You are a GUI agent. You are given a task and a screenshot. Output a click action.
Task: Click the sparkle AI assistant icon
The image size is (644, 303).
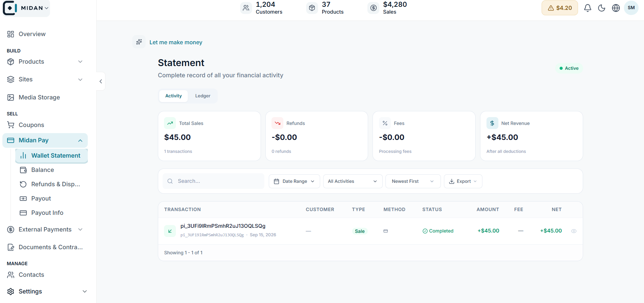click(x=139, y=42)
